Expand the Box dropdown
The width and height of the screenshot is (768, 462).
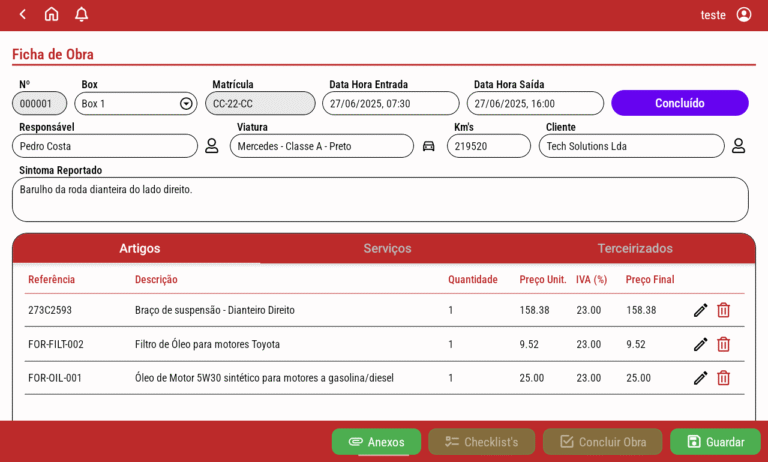[186, 104]
